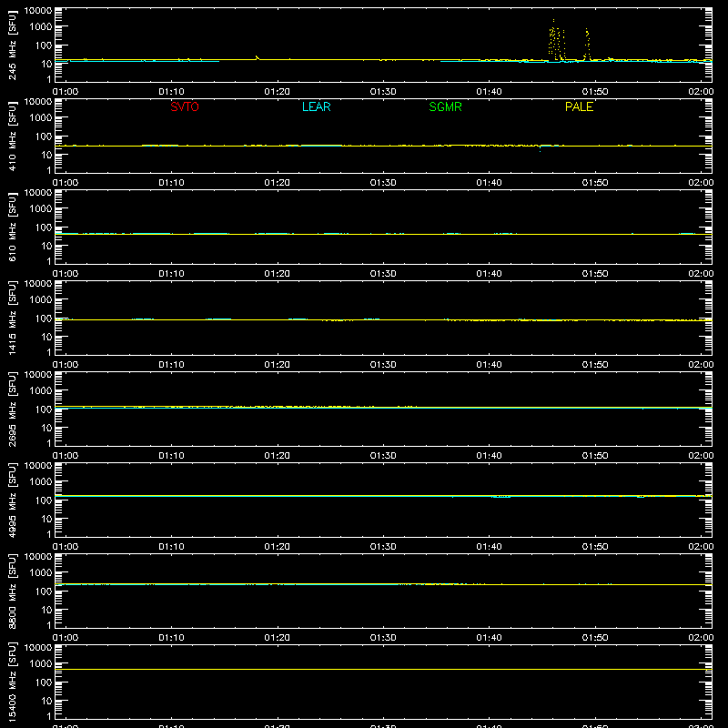Click the red SVTO station legend label
The height and width of the screenshot is (728, 728).
coord(185,106)
